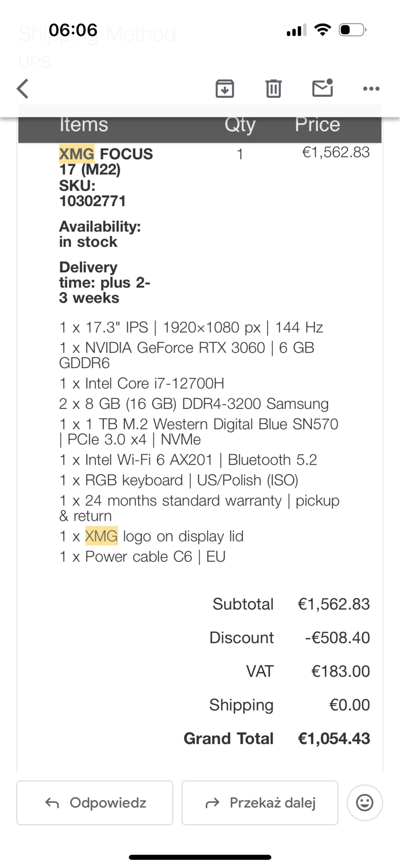Tap the battery indicator in status bar
The height and width of the screenshot is (868, 400).
[353, 30]
